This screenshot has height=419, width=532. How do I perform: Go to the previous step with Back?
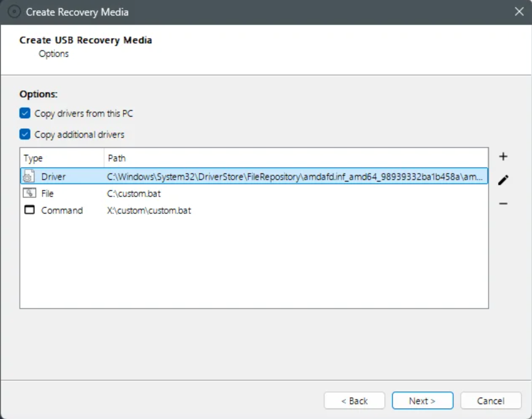tap(354, 400)
